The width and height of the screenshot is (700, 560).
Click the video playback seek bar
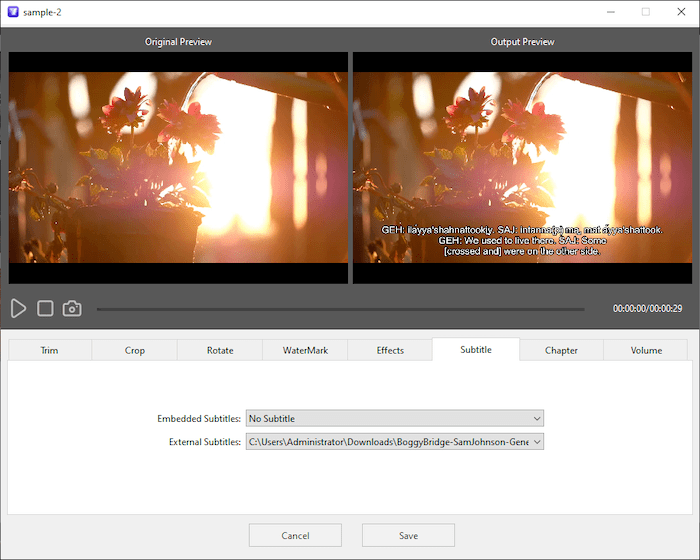click(x=340, y=309)
